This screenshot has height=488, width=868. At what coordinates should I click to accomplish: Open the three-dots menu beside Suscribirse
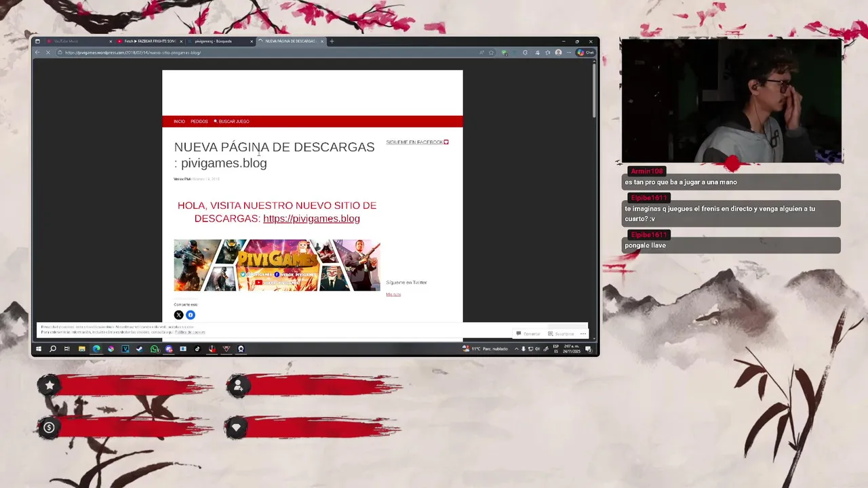(583, 333)
